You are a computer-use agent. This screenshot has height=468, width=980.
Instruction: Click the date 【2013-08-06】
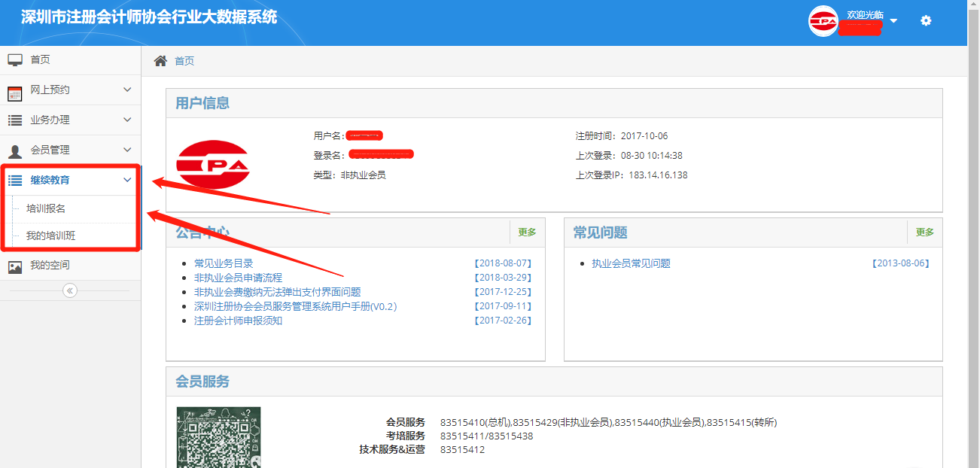coord(900,263)
